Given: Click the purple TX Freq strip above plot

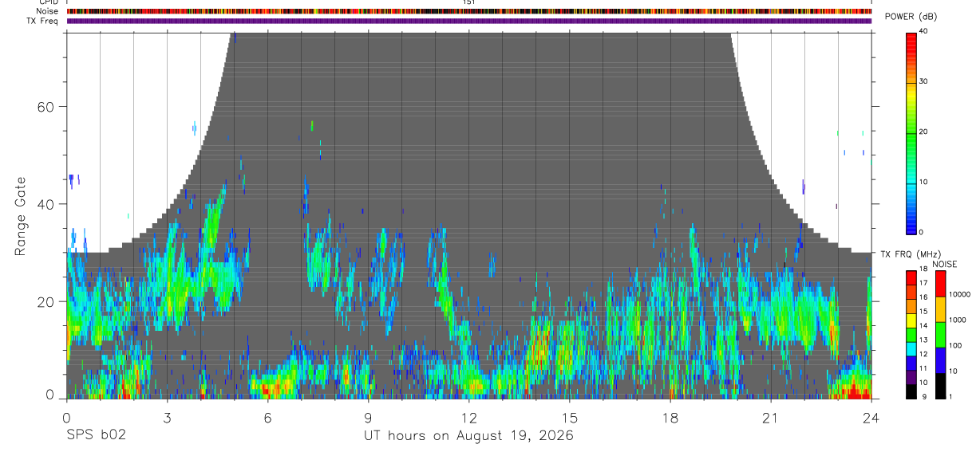Looking at the screenshot, I should (469, 21).
